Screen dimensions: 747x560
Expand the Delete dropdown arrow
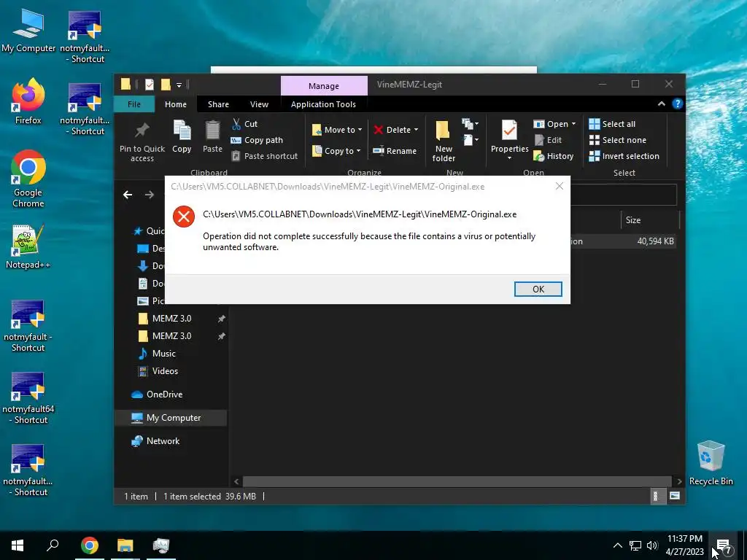tap(416, 130)
